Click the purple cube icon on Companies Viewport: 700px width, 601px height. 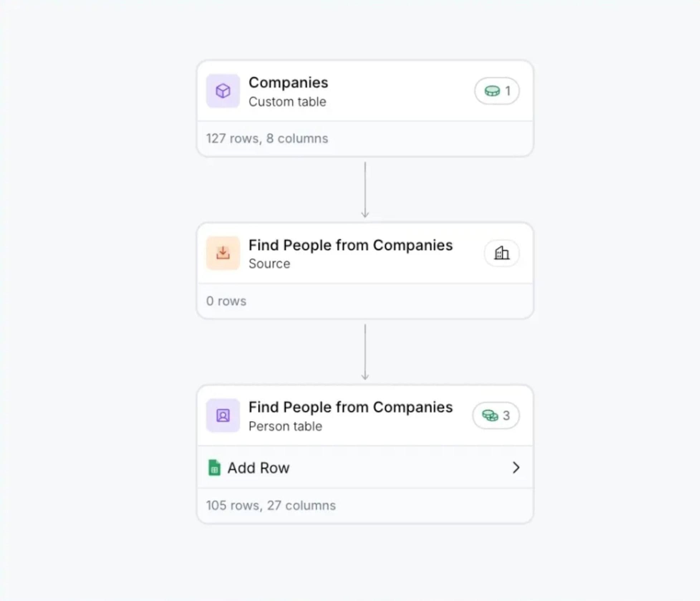click(x=223, y=91)
